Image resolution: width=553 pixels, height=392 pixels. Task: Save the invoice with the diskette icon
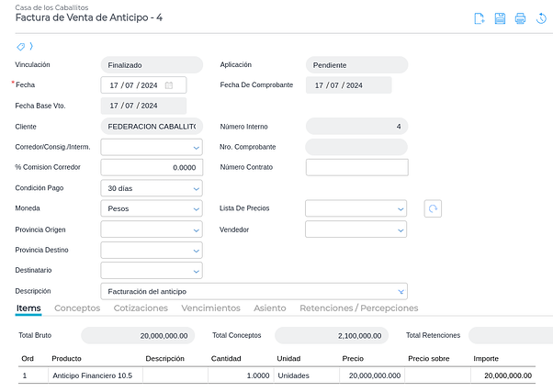[500, 18]
